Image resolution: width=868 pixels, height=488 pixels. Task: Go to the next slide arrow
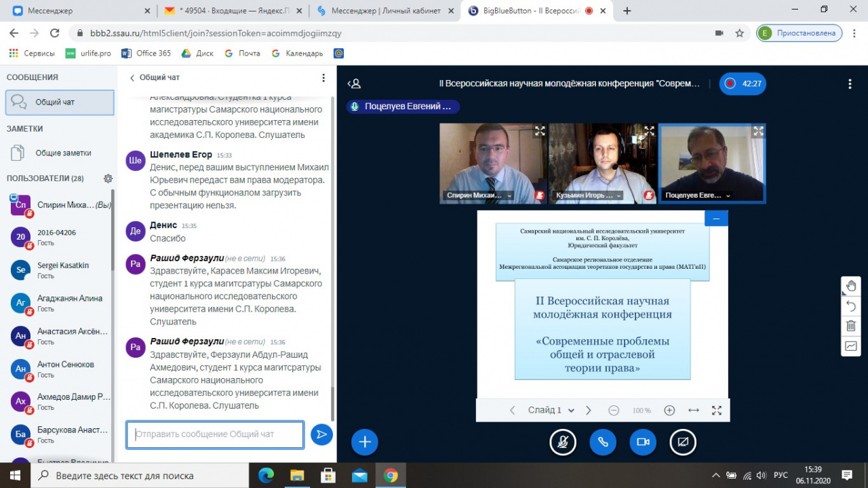point(589,410)
